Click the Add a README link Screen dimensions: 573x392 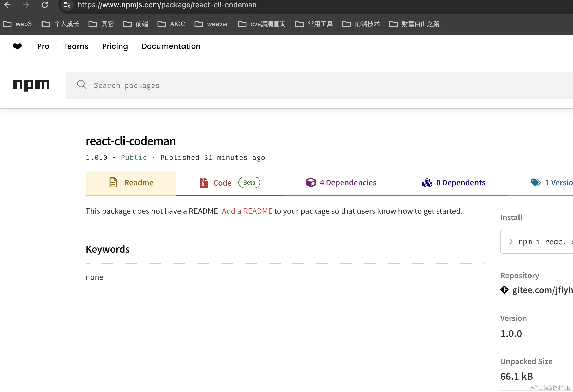[x=247, y=211]
